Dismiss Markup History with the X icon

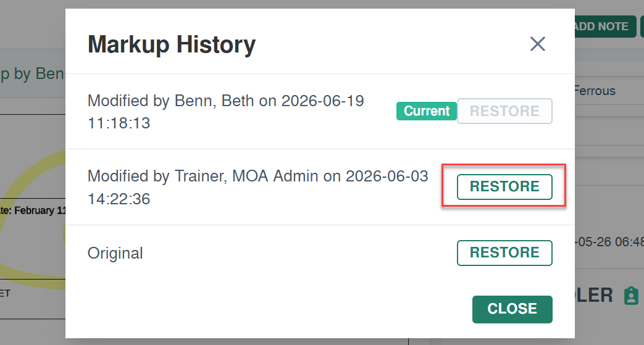[x=537, y=44]
